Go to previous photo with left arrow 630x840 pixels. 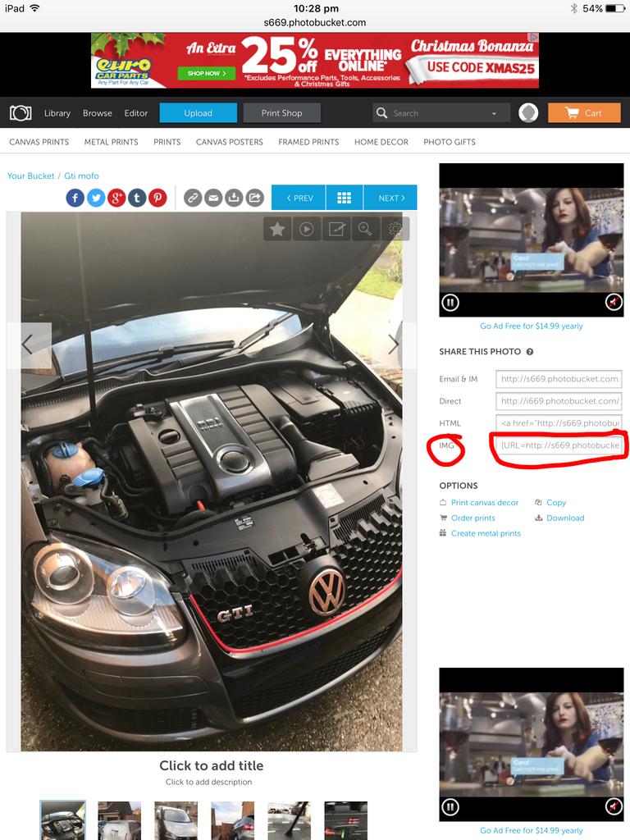29,345
